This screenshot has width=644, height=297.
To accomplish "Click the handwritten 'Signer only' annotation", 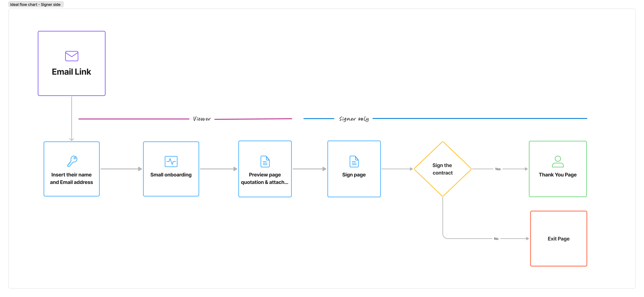I will (354, 119).
